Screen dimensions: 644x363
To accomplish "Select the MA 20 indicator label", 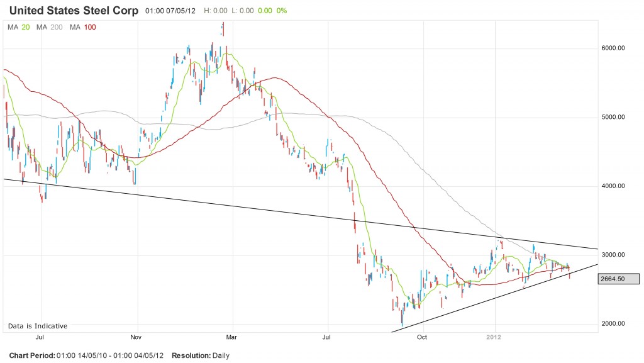I will click(x=19, y=27).
